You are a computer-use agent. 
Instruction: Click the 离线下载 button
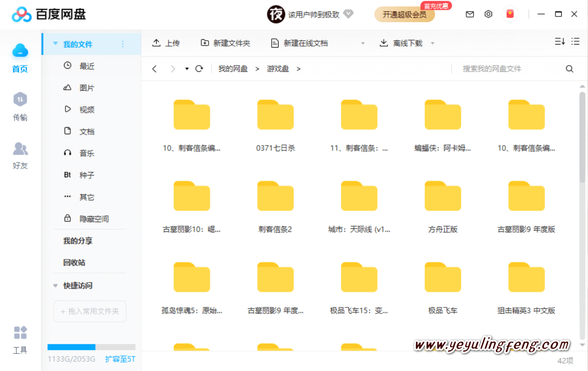click(x=401, y=43)
